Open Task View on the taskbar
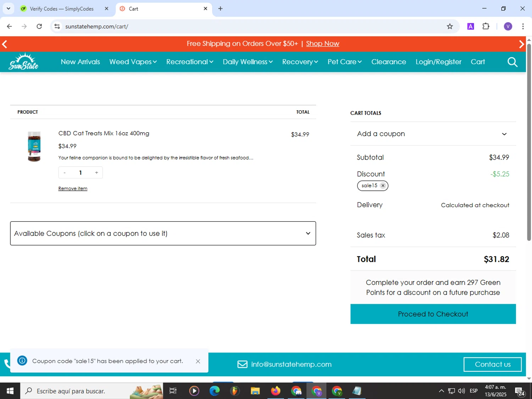 [x=173, y=391]
